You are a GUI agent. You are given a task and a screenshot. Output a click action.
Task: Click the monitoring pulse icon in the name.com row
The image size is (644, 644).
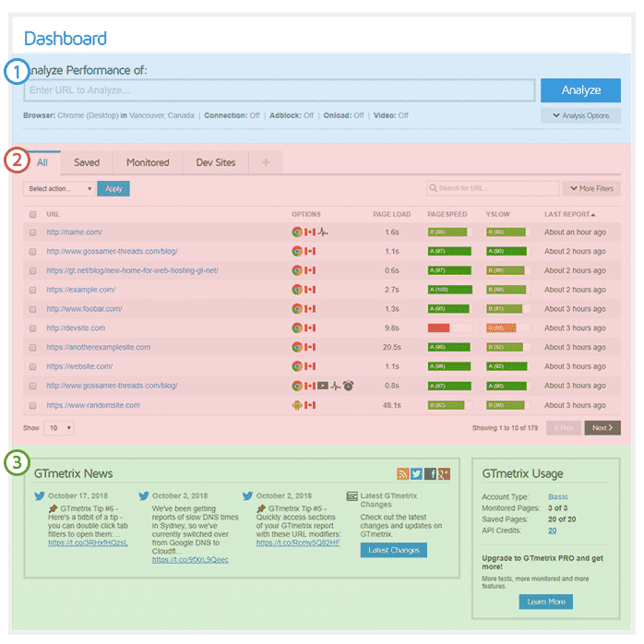(323, 233)
